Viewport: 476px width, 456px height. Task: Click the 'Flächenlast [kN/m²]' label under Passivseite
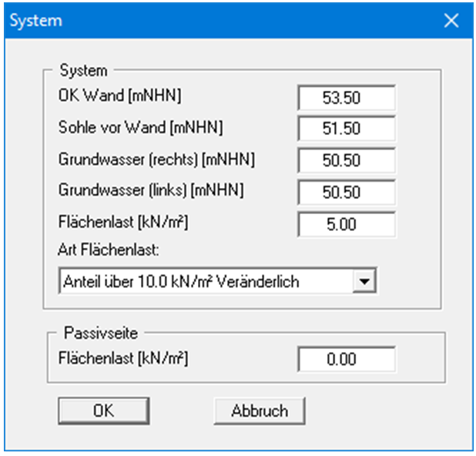123,357
